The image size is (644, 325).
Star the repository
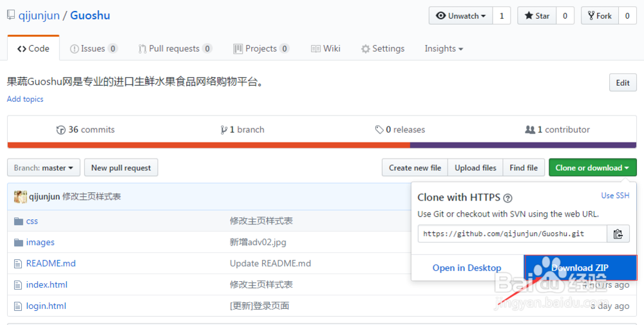click(537, 15)
